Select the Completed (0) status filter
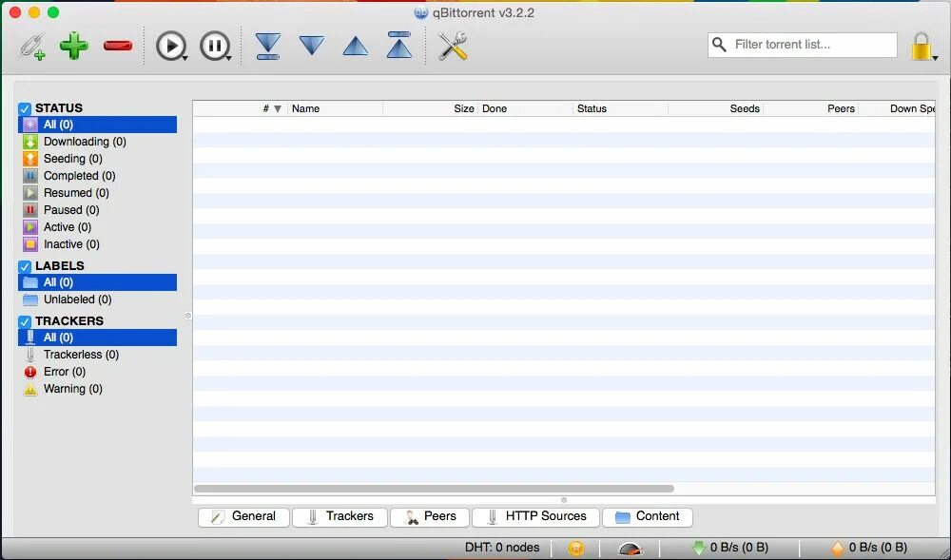 coord(98,176)
